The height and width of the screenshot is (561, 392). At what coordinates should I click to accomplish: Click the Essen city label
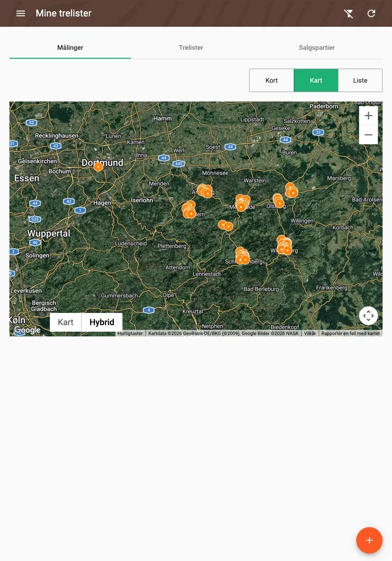pyautogui.click(x=26, y=178)
